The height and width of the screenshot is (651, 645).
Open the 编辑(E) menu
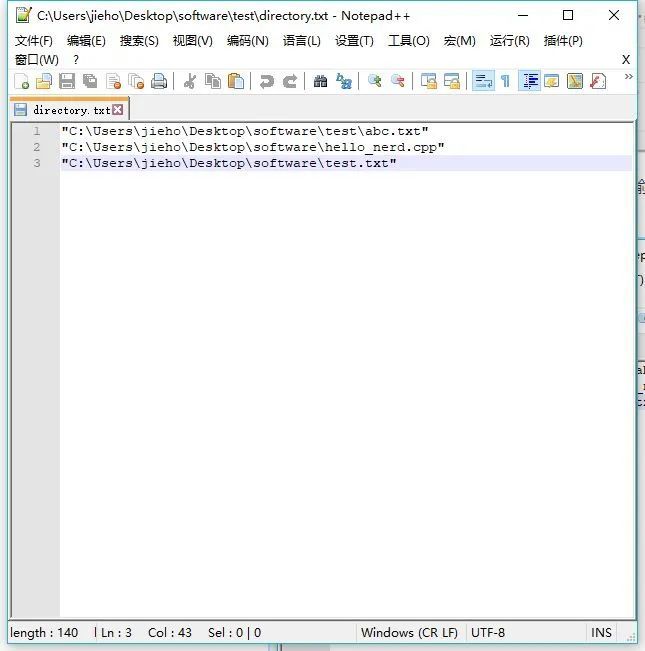(86, 41)
